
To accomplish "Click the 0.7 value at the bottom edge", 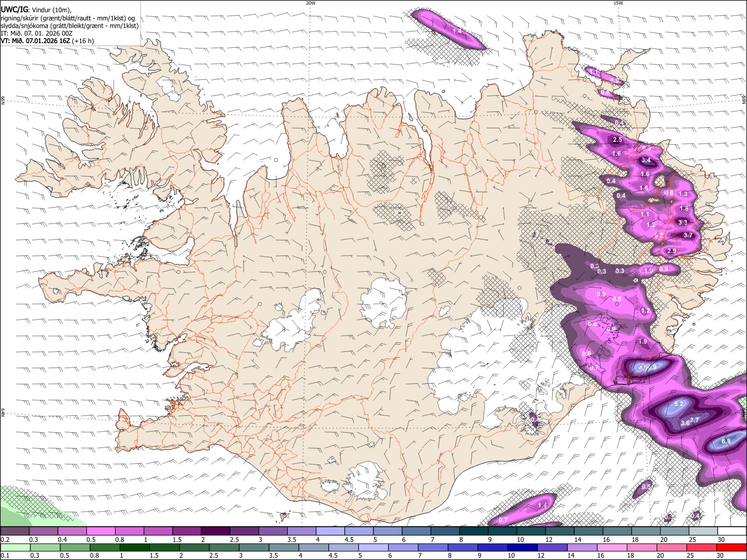I will coord(503,520).
